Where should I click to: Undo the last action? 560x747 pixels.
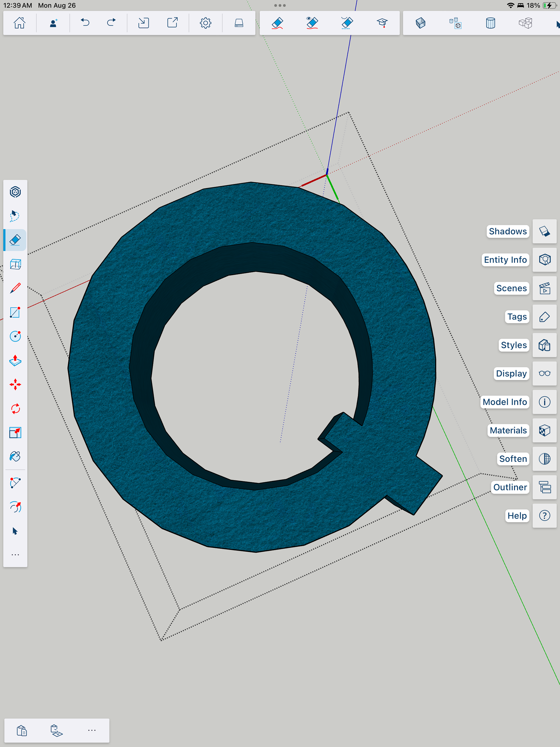85,23
